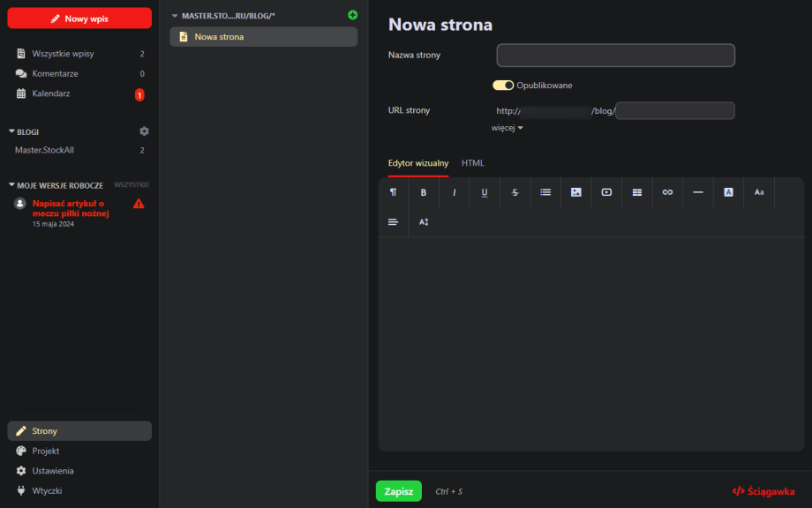Viewport: 812px width, 508px height.
Task: Open the text background color picker
Action: (x=728, y=192)
